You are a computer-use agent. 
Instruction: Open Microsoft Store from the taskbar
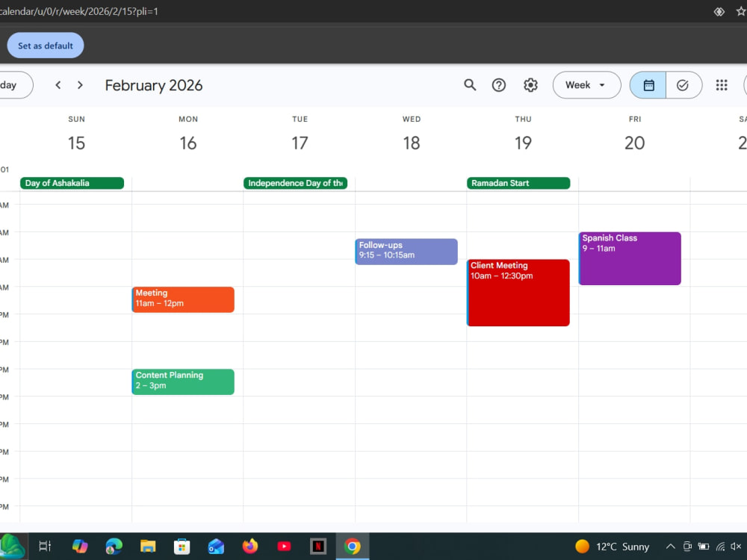[182, 547]
